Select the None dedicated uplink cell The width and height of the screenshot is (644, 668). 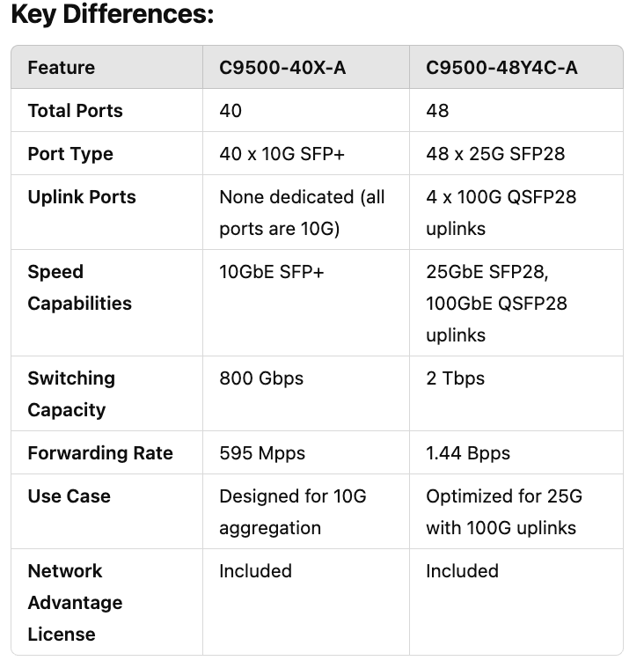pyautogui.click(x=302, y=212)
